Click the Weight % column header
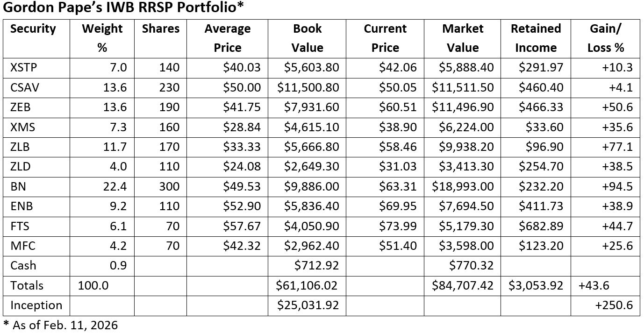Viewport: 644px width, 333px height. point(102,38)
